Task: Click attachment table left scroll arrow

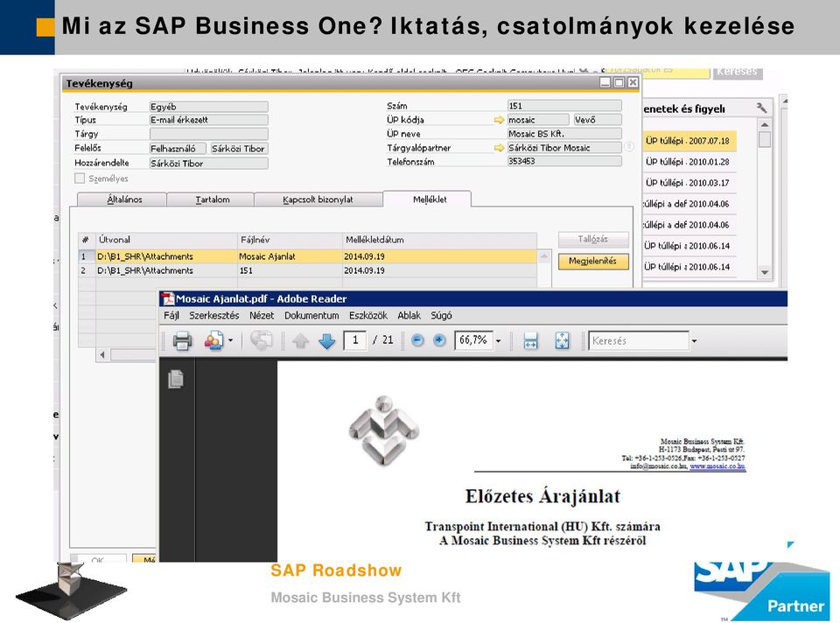Action: (x=102, y=354)
